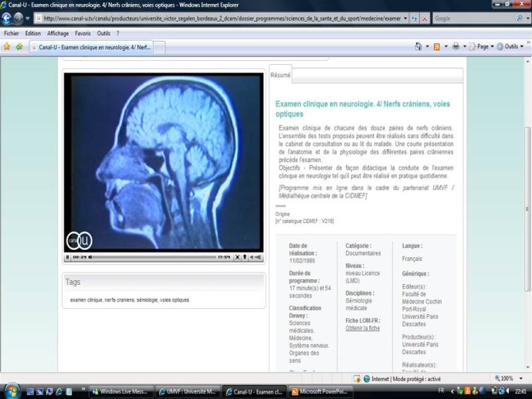This screenshot has height=399, width=532.
Task: Click in the Google search box
Action: pos(474,19)
